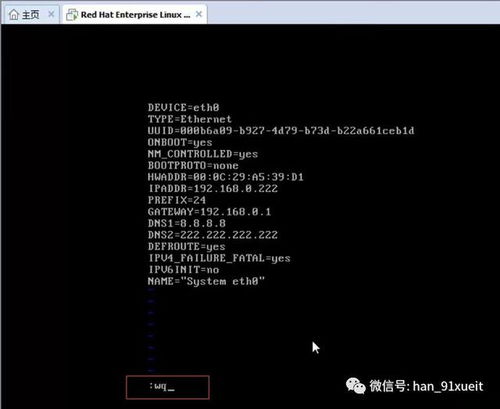The width and height of the screenshot is (500, 409).
Task: Select the Red Hat Enterprise Linux tab
Action: pos(134,14)
